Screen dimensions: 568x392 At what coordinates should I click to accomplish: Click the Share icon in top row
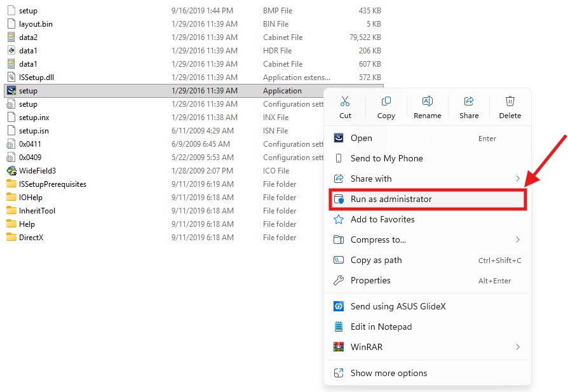pos(469,101)
